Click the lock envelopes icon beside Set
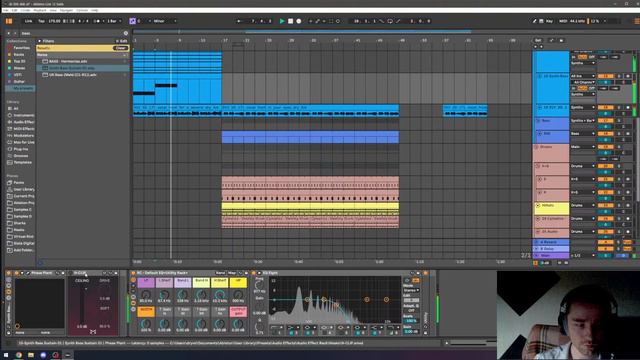Viewport: 640px width, 360px height. (561, 40)
